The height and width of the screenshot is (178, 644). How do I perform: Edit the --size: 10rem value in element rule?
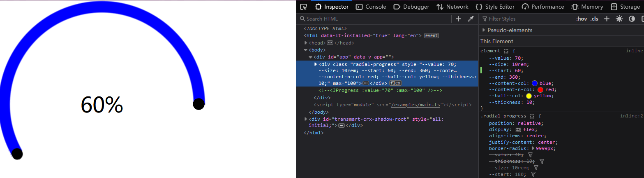click(520, 64)
